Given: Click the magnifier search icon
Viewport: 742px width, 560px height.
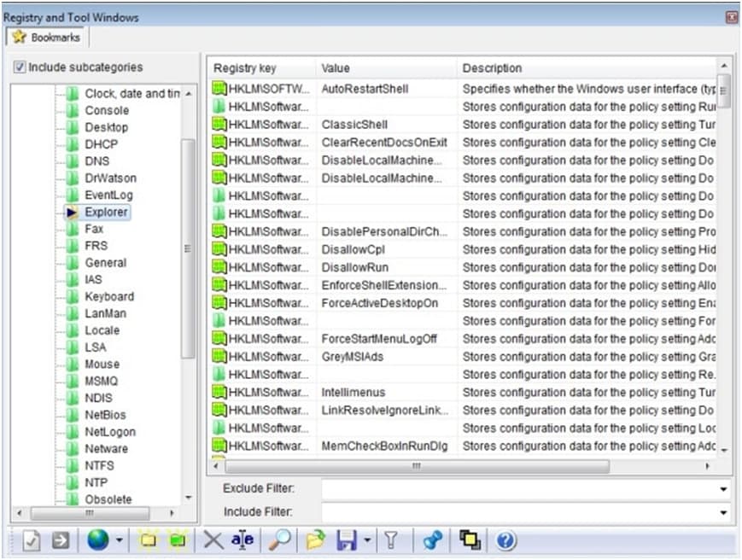Looking at the screenshot, I should tap(278, 540).
